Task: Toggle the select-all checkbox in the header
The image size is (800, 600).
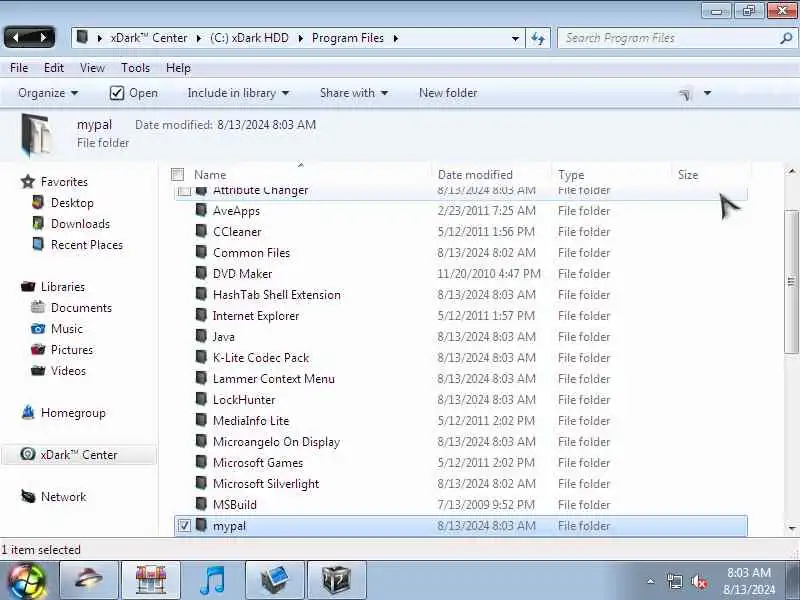Action: point(178,174)
